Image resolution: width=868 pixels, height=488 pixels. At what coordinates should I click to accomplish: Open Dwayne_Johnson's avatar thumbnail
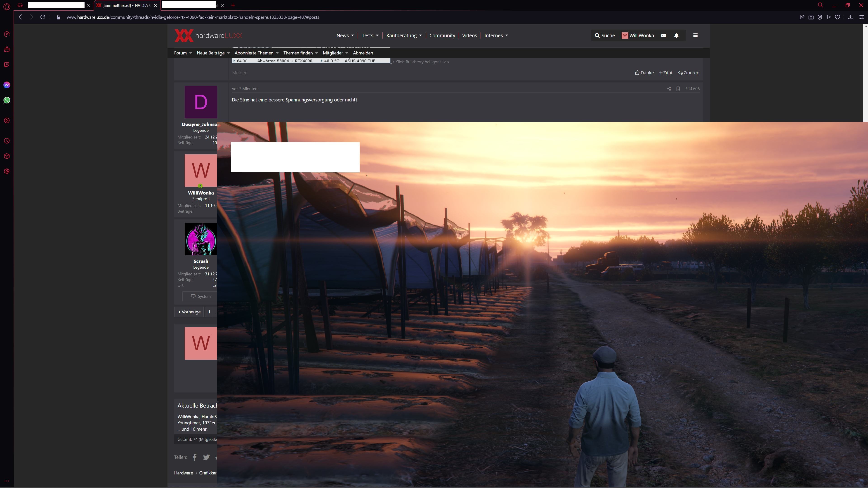point(200,102)
